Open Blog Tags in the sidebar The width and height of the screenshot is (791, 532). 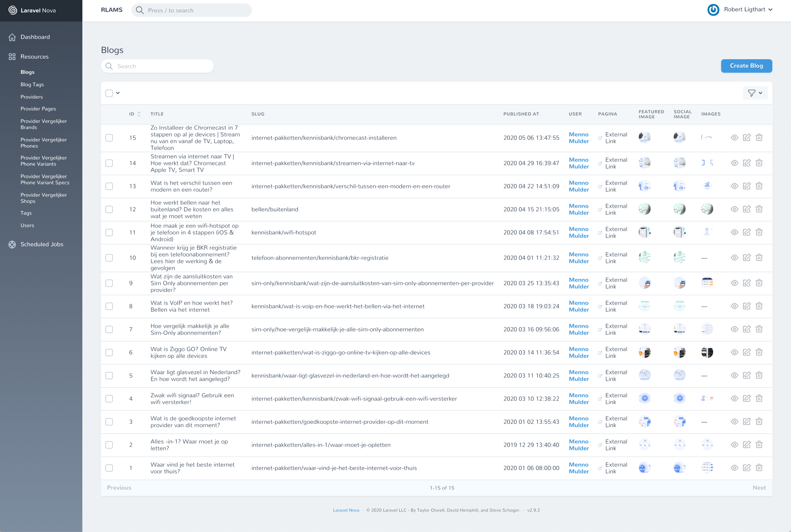32,85
